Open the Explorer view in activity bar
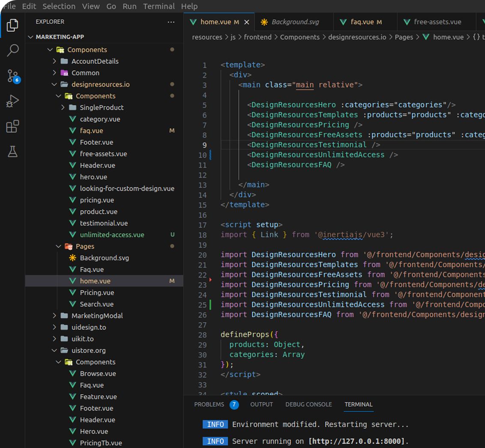Screen dimensions: 485x448 [13, 25]
